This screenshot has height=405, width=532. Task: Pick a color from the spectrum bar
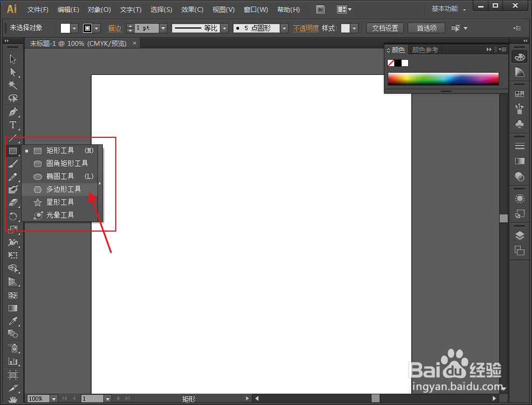click(x=443, y=79)
